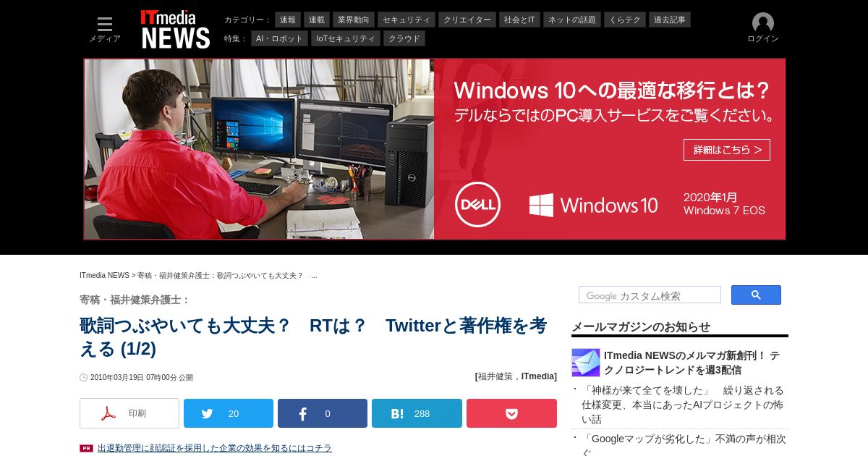
Task: Open the 社会とIT category
Action: (x=519, y=20)
